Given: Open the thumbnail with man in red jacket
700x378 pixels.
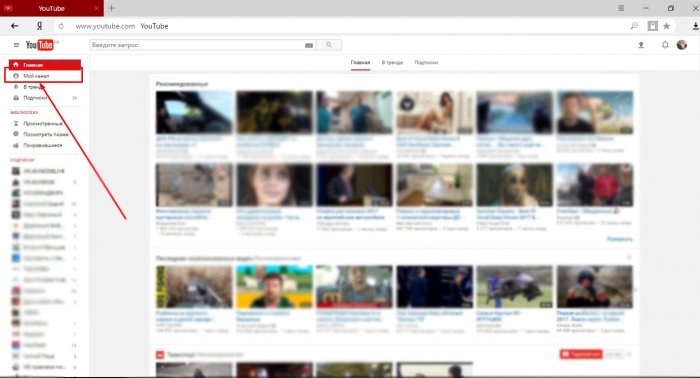Looking at the screenshot, I should [x=595, y=185].
